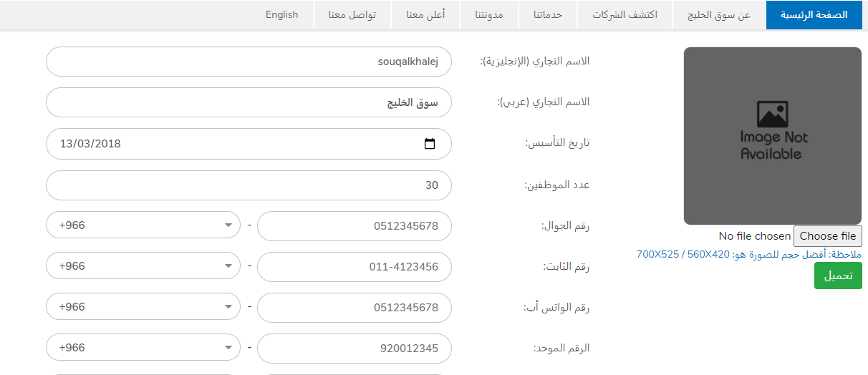Go to اكتشف الشركات tab
Image resolution: width=868 pixels, height=375 pixels.
coord(625,15)
